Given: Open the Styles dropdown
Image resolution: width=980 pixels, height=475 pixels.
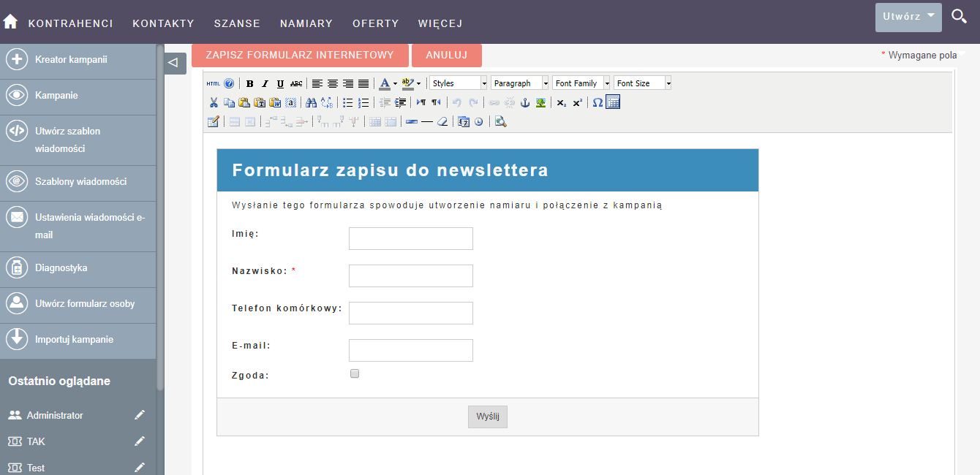Looking at the screenshot, I should 459,83.
